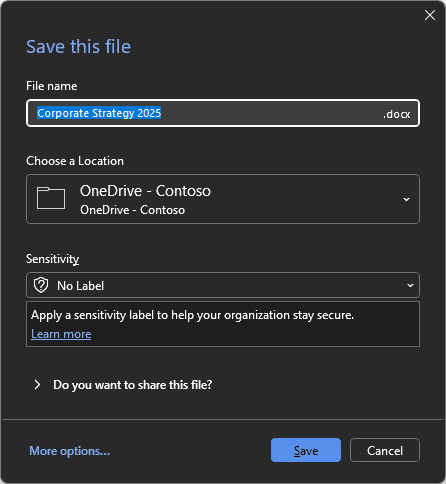This screenshot has width=446, height=484.
Task: Open the Learn more link
Action: point(61,334)
